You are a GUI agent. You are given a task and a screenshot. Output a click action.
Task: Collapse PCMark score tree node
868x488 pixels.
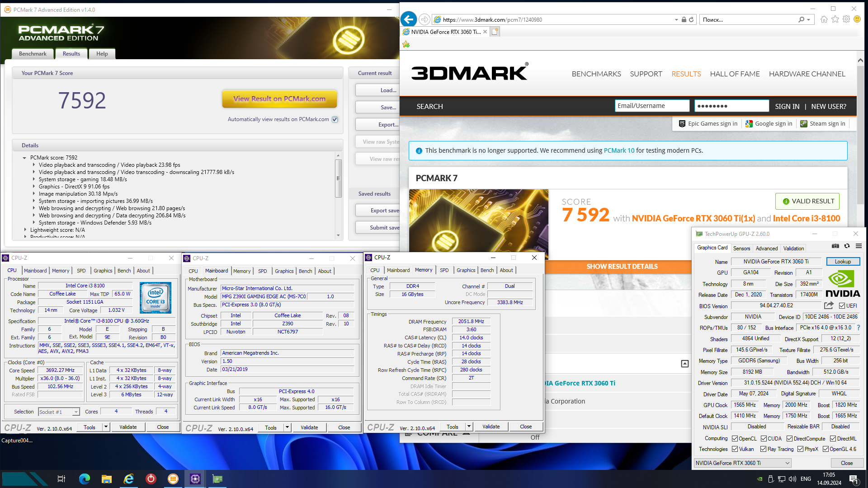click(24, 158)
